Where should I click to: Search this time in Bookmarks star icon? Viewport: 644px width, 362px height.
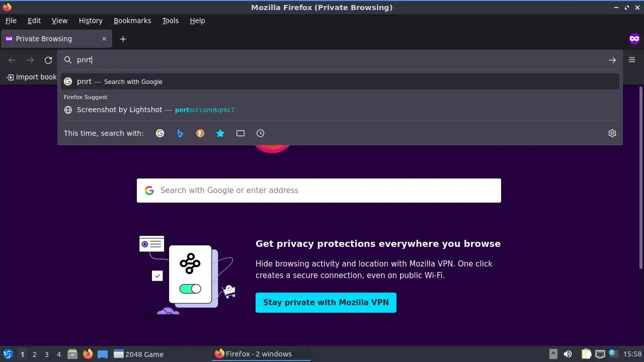coord(220,133)
